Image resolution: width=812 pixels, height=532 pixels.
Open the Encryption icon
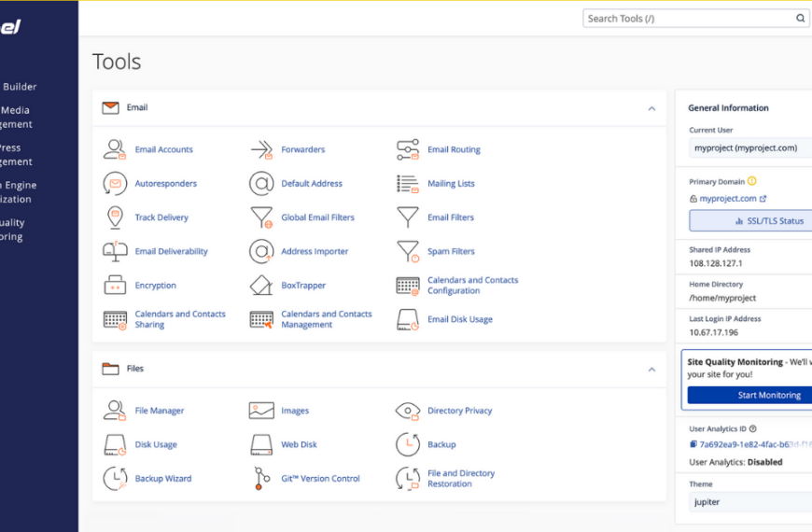(115, 285)
